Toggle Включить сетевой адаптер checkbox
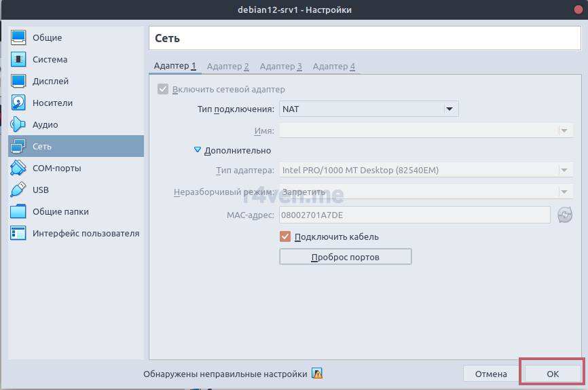This screenshot has width=588, height=390. point(163,89)
